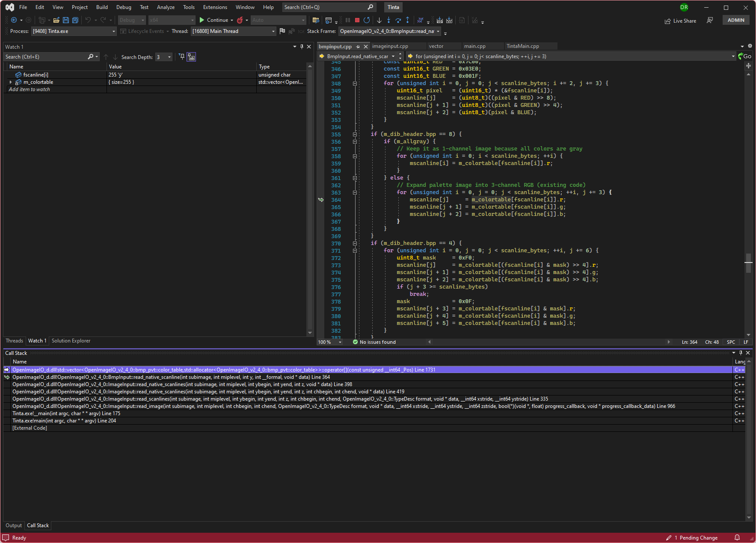Click the Save All icon in the toolbar
Screen dimensions: 756x543
click(75, 20)
